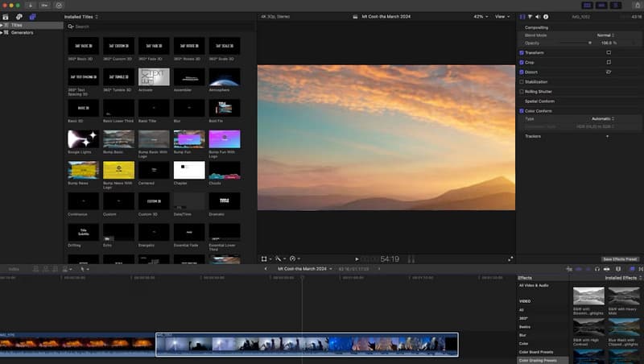The width and height of the screenshot is (644, 364).
Task: Toggle the Color Conform checkbox
Action: pos(522,111)
